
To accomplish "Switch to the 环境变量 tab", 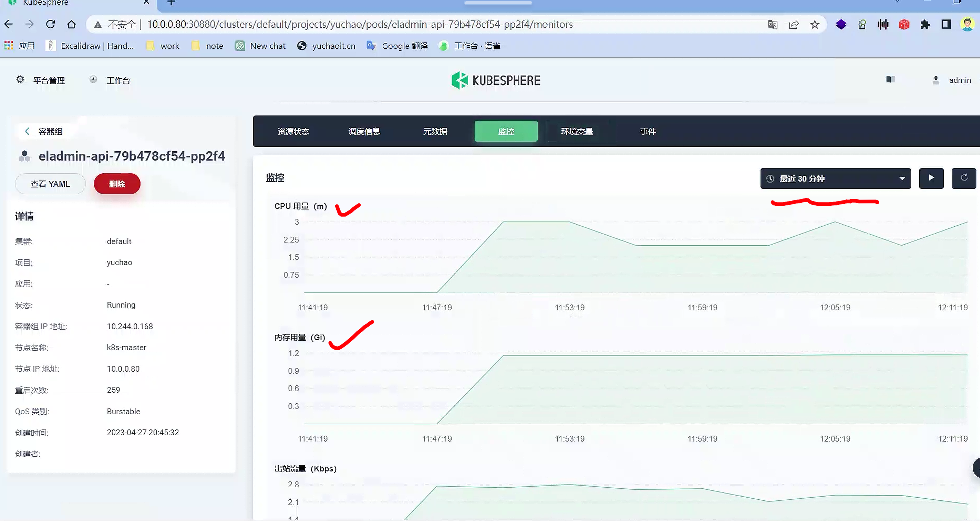I will click(577, 131).
